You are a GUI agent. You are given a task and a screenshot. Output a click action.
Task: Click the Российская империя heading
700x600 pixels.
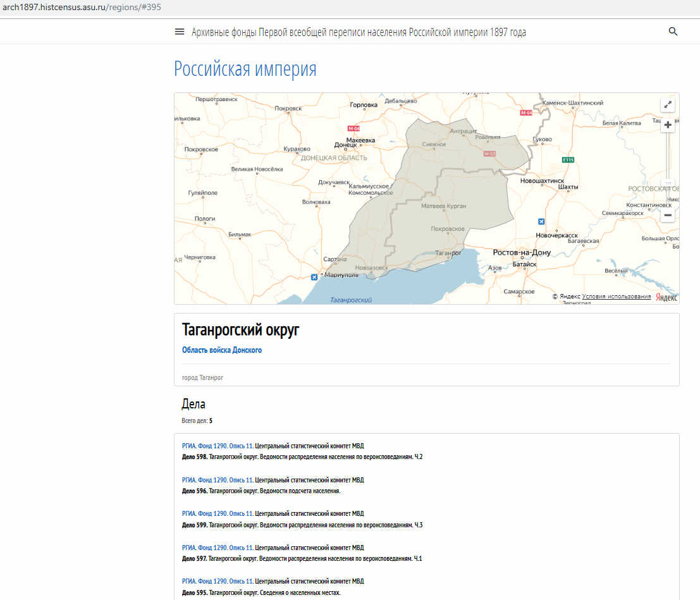pyautogui.click(x=245, y=69)
